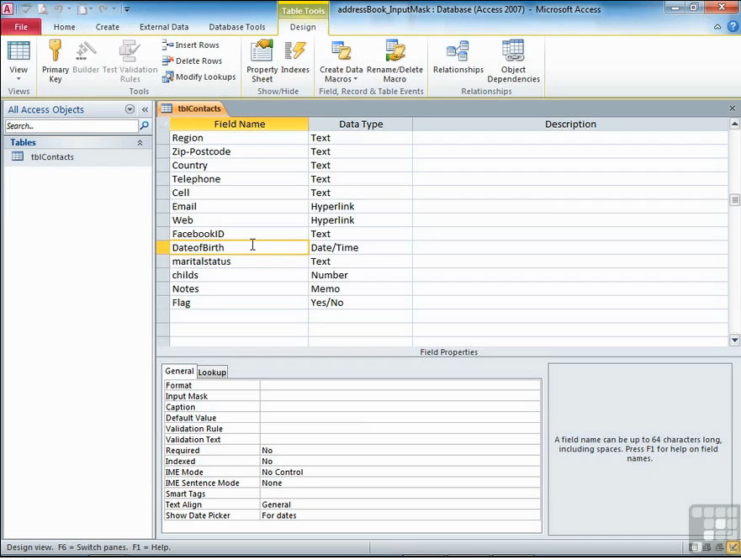The image size is (741, 560).
Task: Click the navigation pane Search box
Action: point(71,126)
